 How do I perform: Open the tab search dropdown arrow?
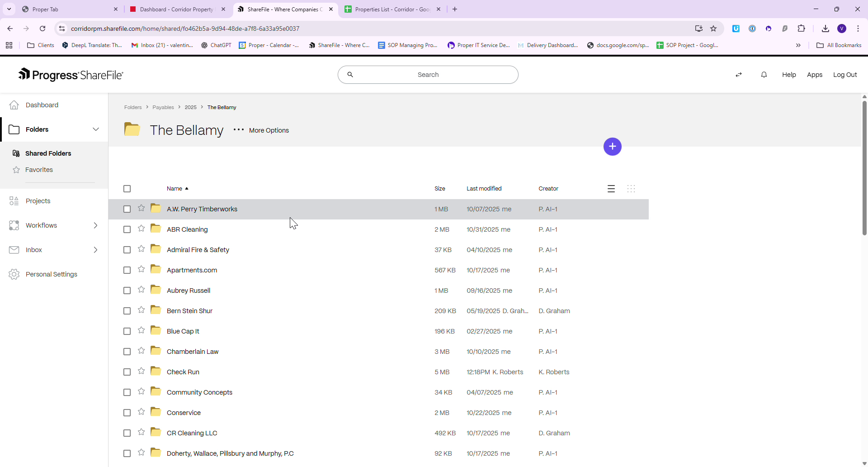[x=9, y=9]
